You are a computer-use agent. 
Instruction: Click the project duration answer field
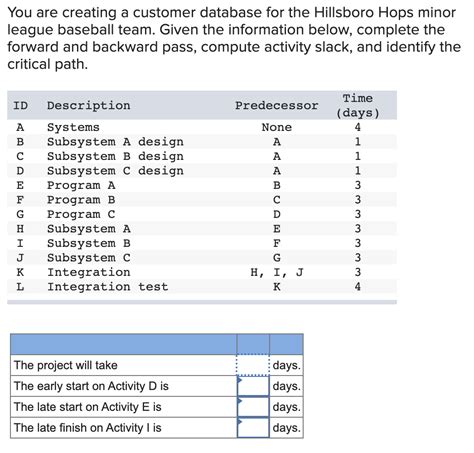(x=253, y=365)
